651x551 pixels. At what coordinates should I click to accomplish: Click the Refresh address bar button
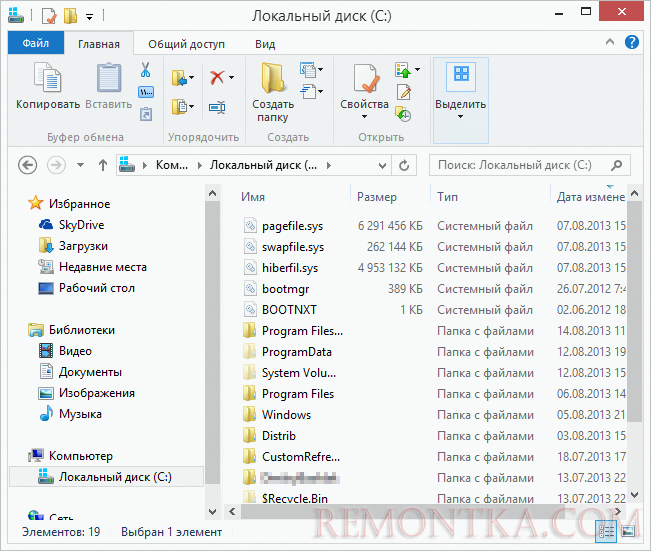404,165
